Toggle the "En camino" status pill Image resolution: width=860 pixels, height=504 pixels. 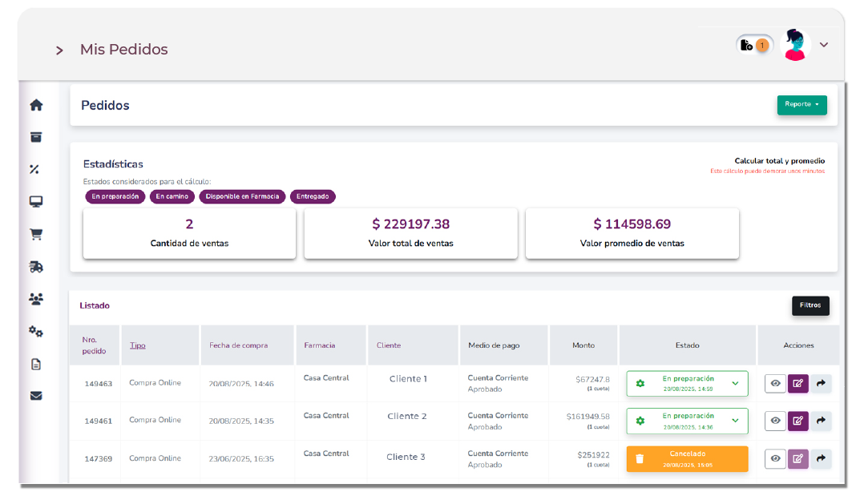(170, 196)
